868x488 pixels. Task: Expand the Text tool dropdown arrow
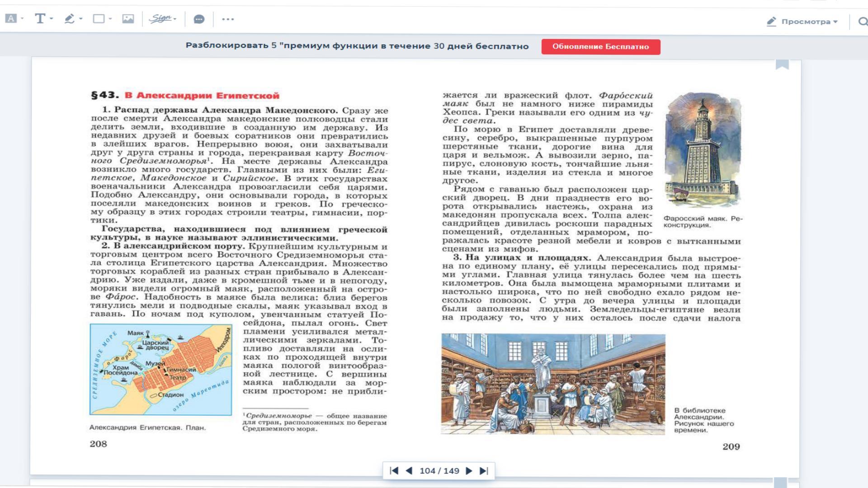coord(52,19)
